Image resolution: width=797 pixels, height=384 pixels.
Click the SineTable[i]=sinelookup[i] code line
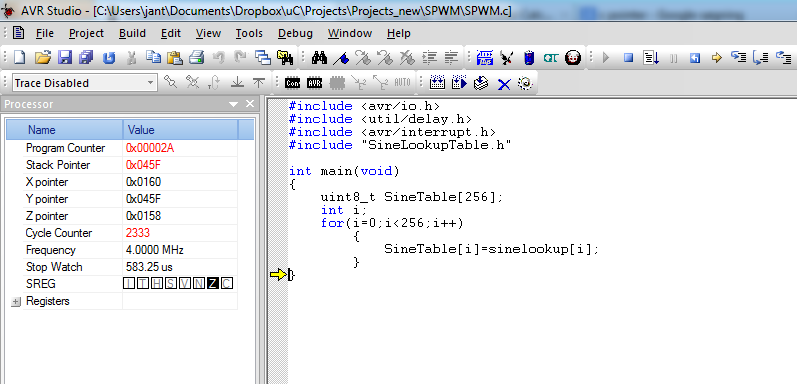(492, 249)
